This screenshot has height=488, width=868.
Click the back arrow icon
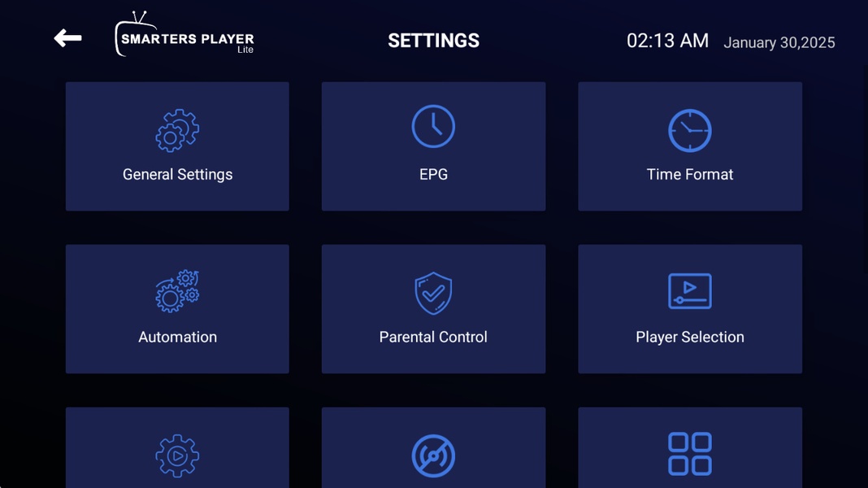click(x=67, y=38)
